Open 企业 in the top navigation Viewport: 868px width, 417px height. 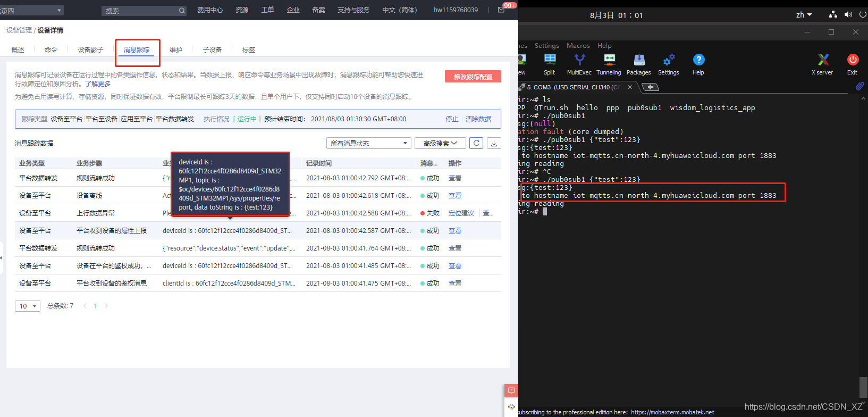tap(293, 10)
